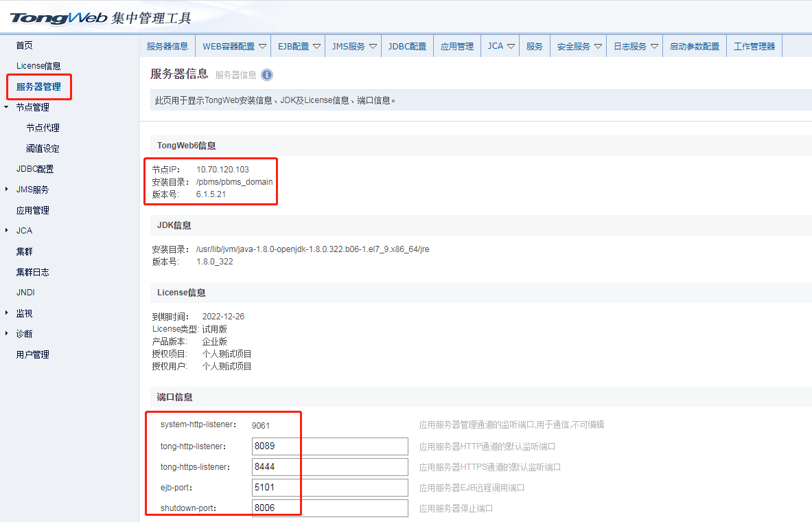The width and height of the screenshot is (812, 522).
Task: Click the 端口信息 section heading
Action: click(174, 397)
